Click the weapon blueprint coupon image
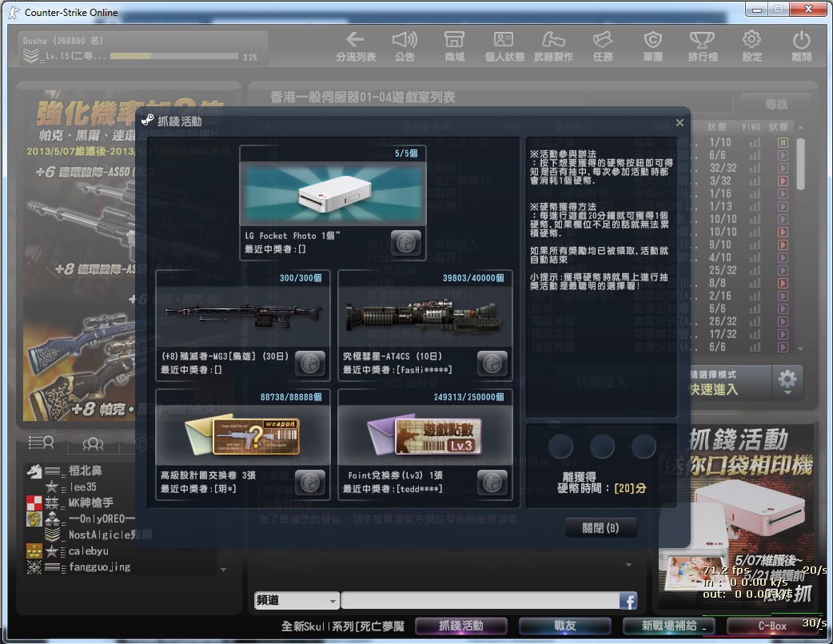833x644 pixels. [243, 435]
